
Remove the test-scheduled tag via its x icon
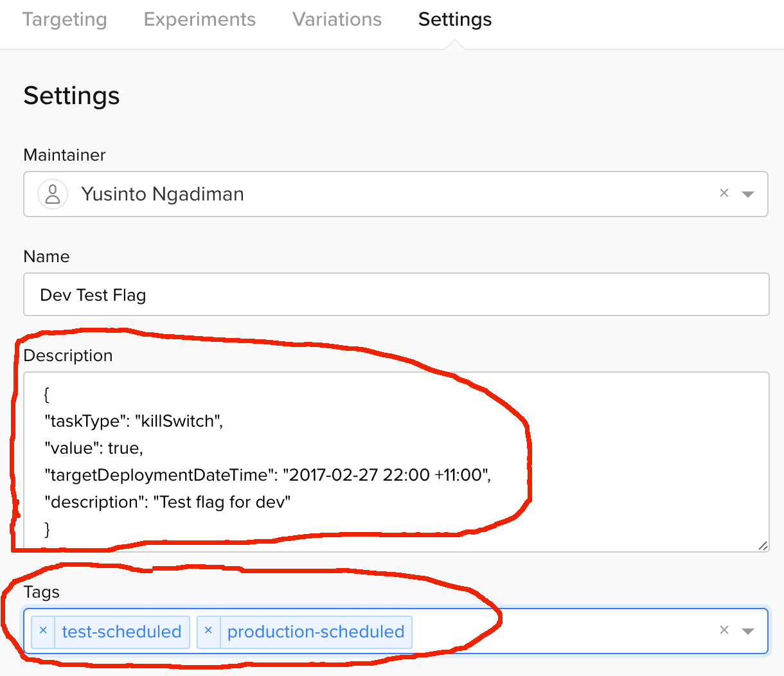coord(43,632)
